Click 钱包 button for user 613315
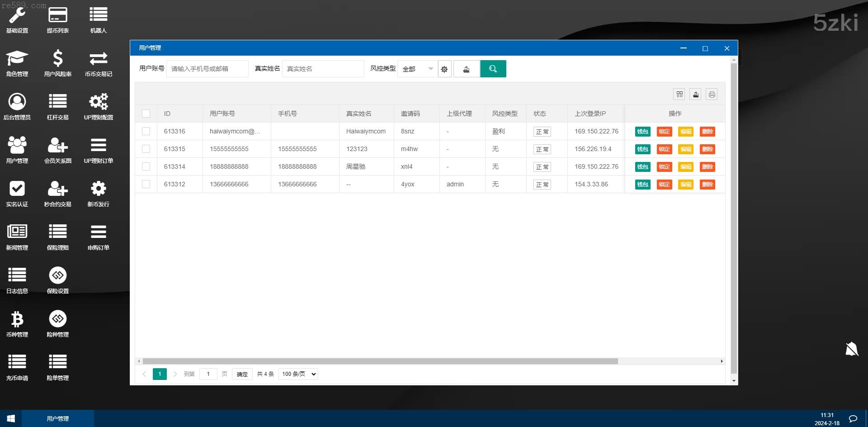This screenshot has height=427, width=868. point(642,149)
